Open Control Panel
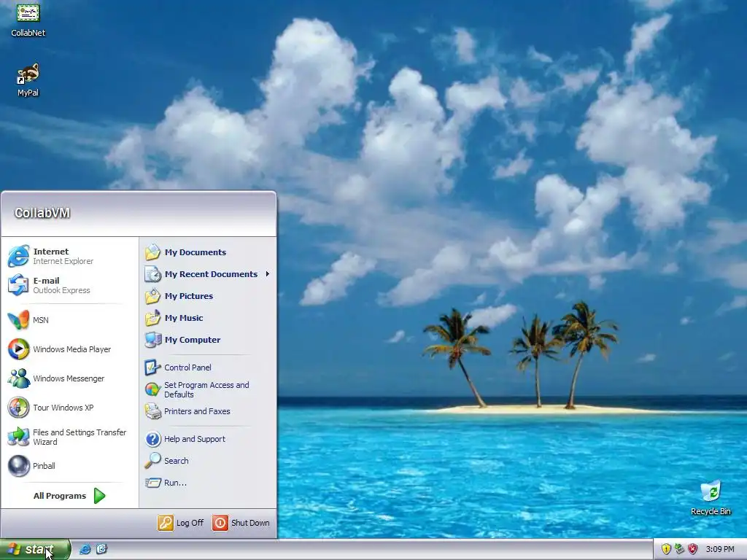This screenshot has width=747, height=560. tap(208, 367)
